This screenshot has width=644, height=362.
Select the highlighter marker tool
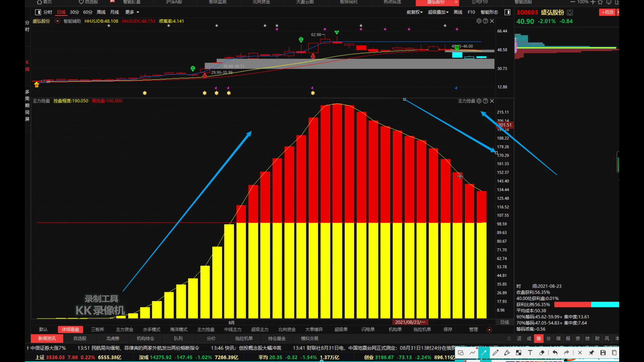click(x=507, y=353)
